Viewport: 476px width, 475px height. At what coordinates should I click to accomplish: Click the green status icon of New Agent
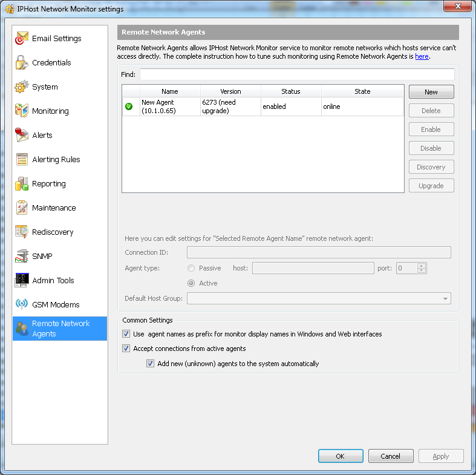(129, 106)
